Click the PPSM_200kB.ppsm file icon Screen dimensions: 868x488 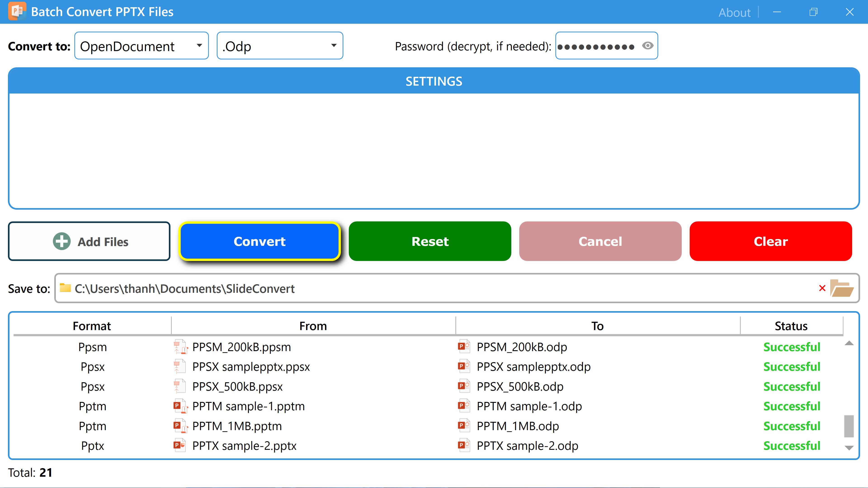180,347
